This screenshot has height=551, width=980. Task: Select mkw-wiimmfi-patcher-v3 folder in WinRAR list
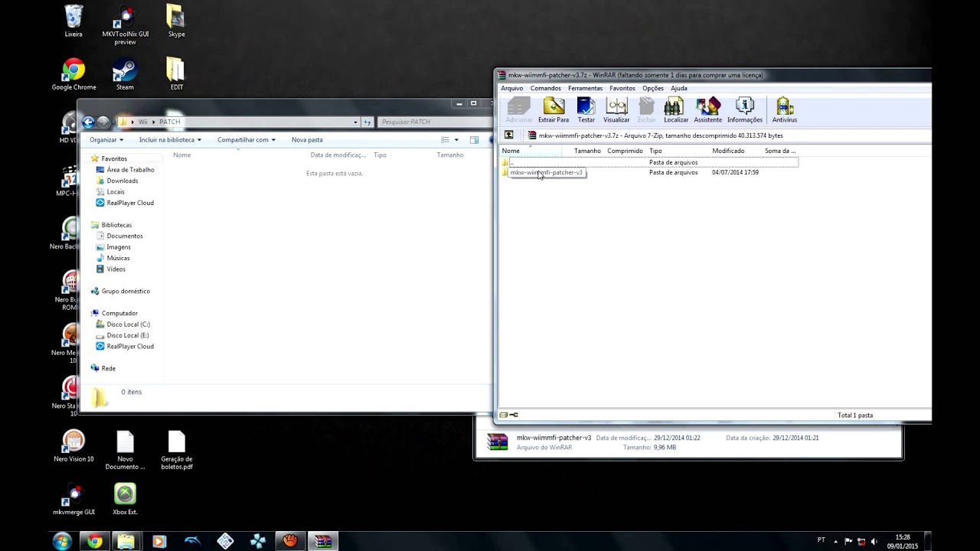[x=546, y=172]
